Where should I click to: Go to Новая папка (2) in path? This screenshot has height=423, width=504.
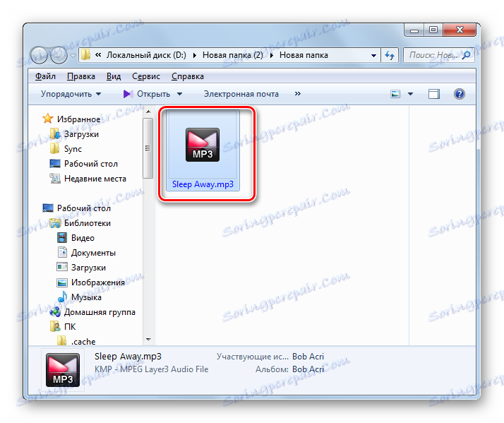click(x=232, y=55)
